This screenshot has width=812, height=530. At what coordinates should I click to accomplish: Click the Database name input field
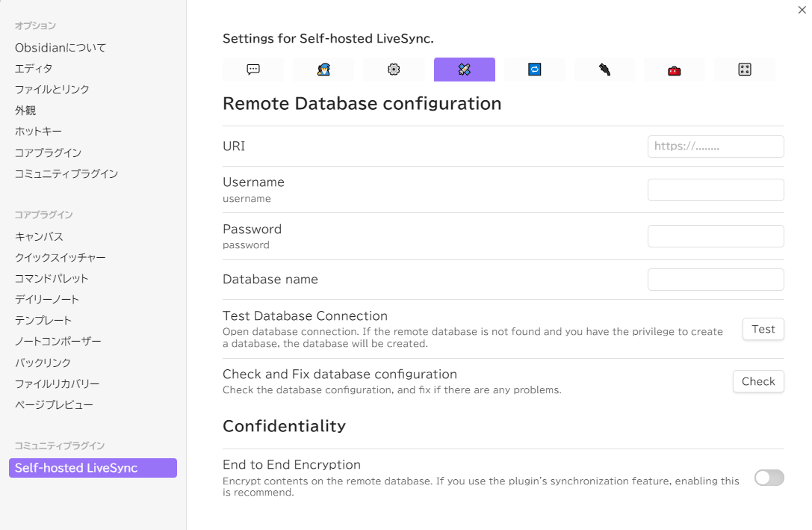tap(715, 280)
